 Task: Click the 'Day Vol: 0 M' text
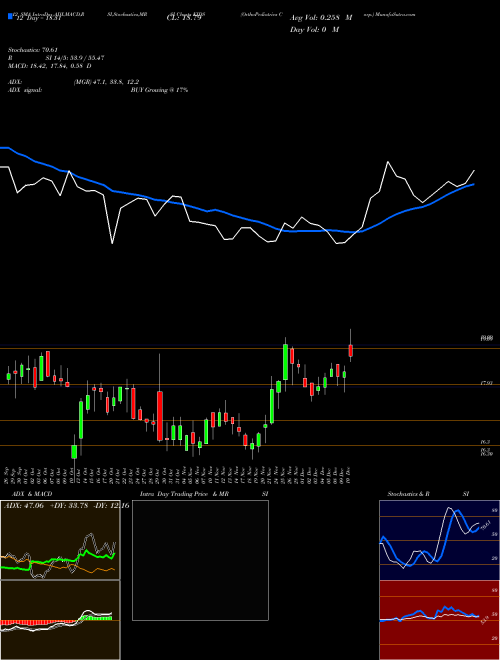(314, 29)
